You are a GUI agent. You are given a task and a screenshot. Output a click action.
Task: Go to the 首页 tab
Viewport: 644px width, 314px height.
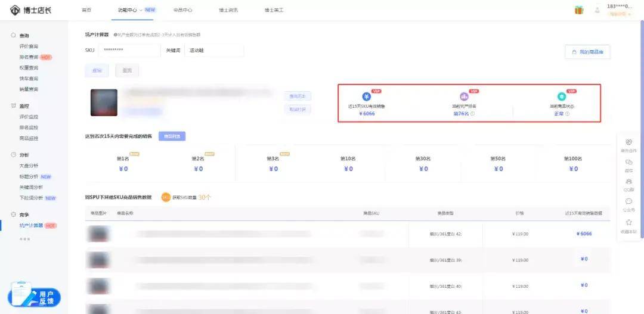86,10
